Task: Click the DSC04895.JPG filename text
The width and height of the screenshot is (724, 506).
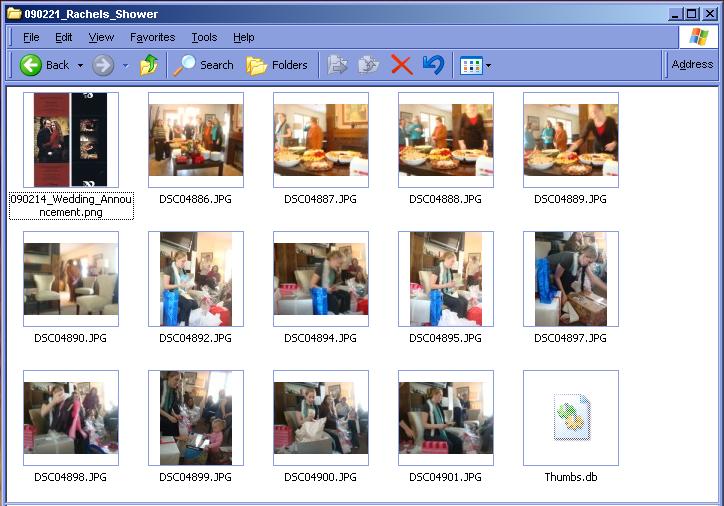Action: point(446,338)
